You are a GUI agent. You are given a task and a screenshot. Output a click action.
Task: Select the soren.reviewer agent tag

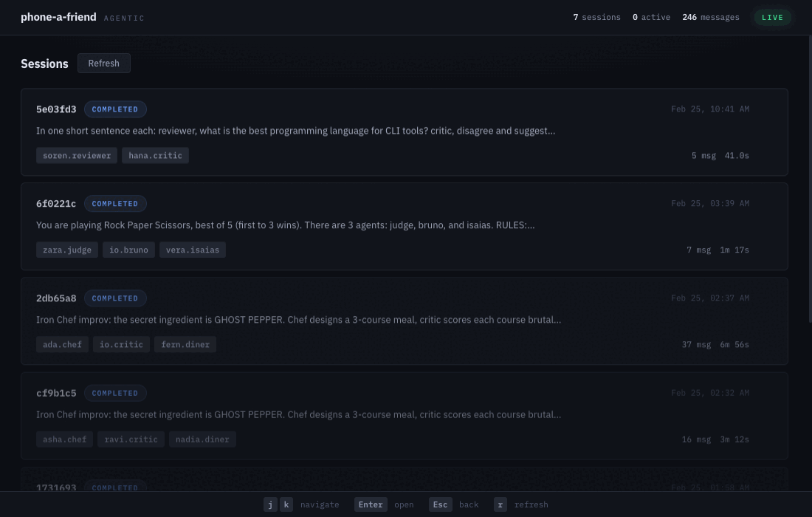pos(76,155)
